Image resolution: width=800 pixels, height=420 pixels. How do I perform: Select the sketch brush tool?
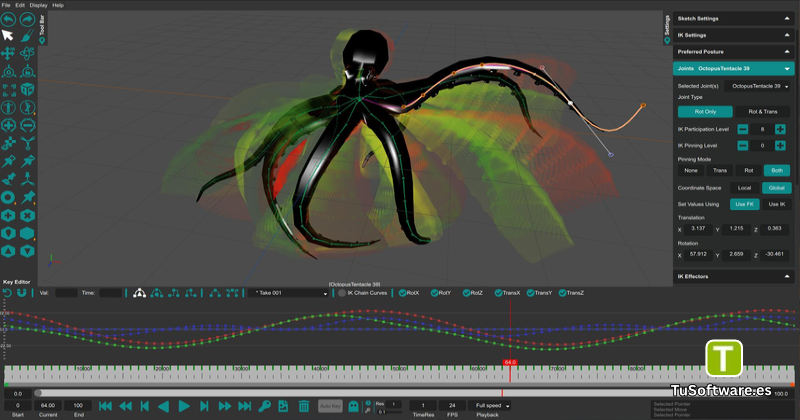coord(28,36)
